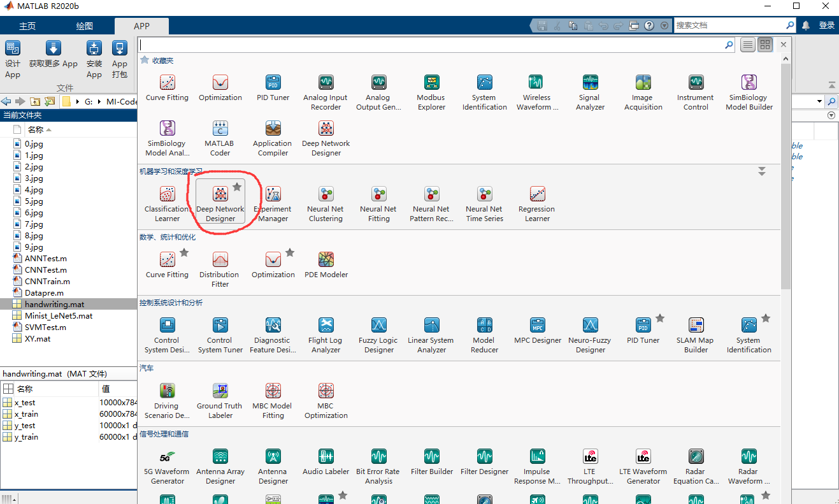Click the 搜索文档 documentation search box
This screenshot has height=504, width=839.
[x=729, y=25]
